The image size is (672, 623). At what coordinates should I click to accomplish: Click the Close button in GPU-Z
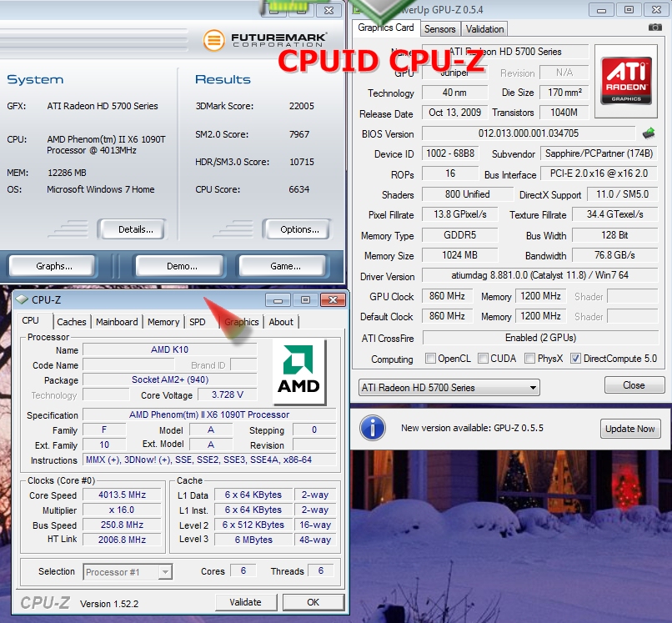point(634,385)
